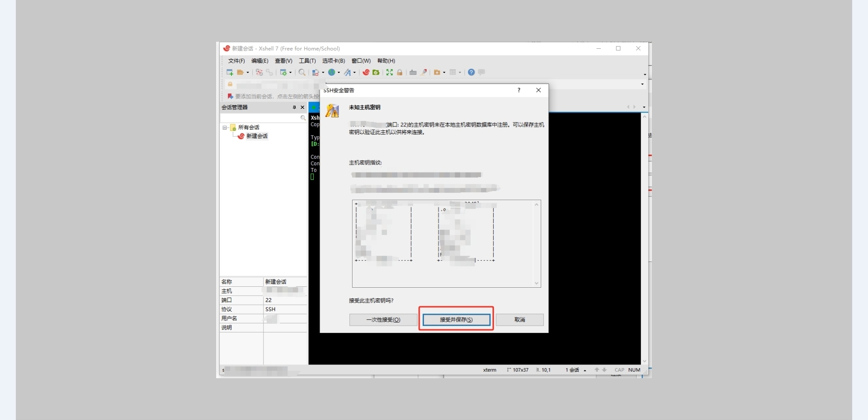Click the padlock lock-screen toolbar icon
This screenshot has width=868, height=420.
(x=400, y=72)
